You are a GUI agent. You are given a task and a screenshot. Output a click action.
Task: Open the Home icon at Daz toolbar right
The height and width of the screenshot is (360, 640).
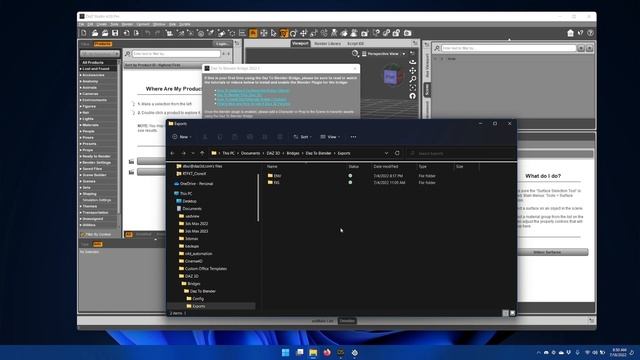(x=571, y=33)
